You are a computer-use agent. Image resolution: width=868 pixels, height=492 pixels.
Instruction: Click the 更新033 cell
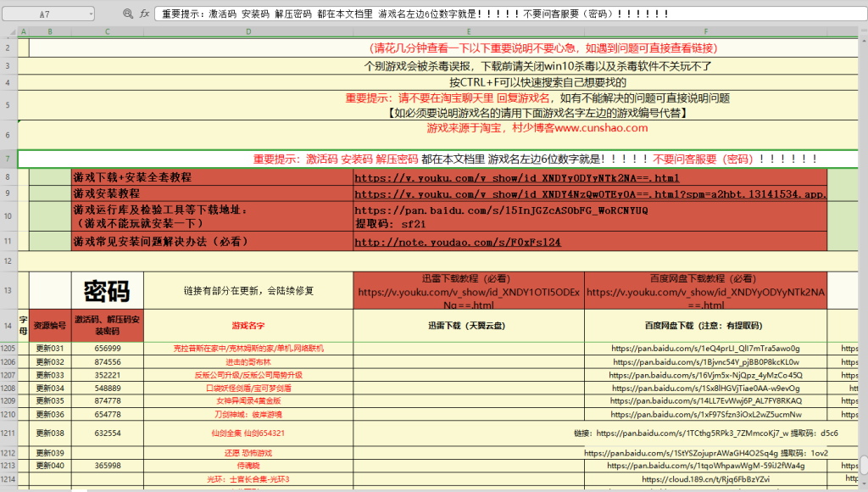click(x=50, y=375)
